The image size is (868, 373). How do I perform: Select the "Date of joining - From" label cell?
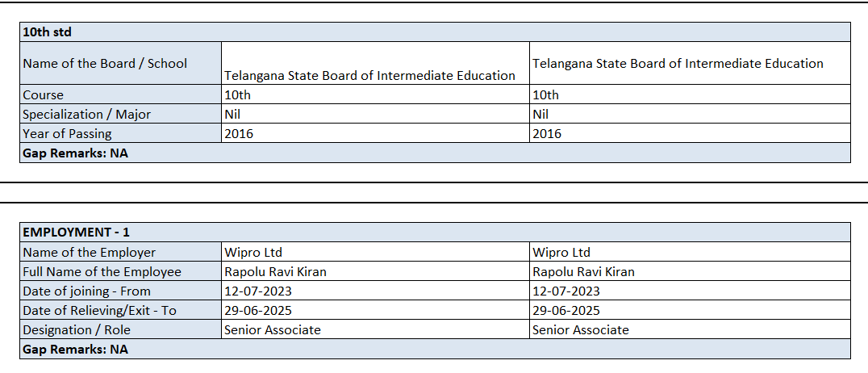pyautogui.click(x=86, y=291)
